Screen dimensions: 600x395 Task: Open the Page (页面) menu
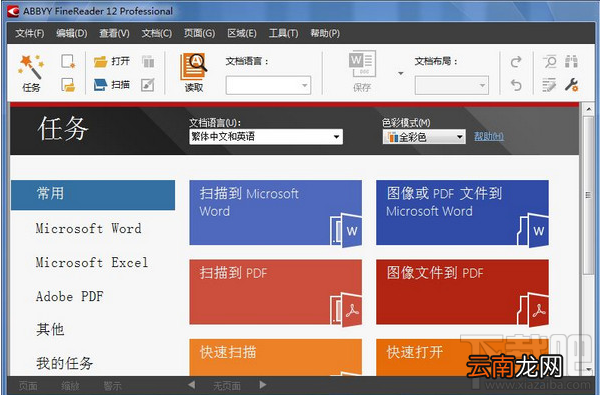[199, 33]
